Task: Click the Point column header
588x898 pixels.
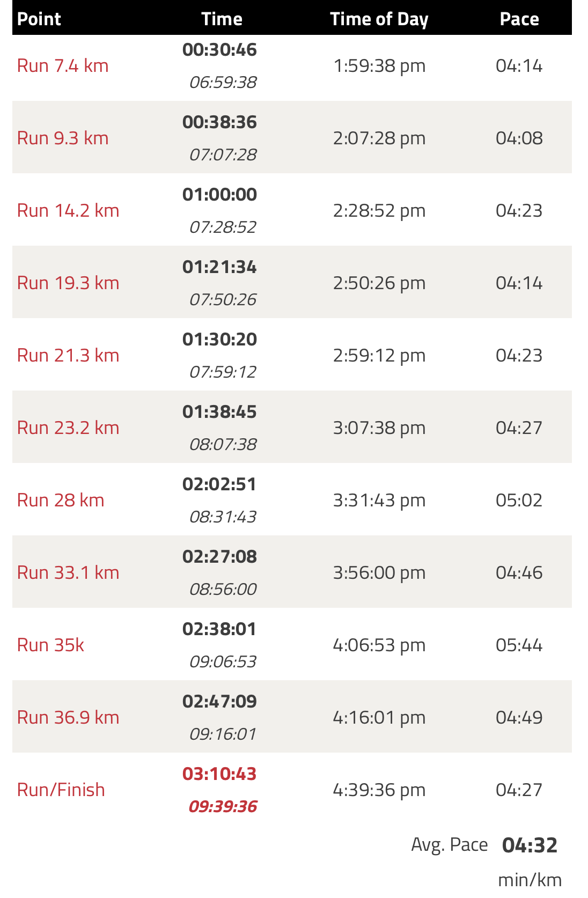Action: 39,19
